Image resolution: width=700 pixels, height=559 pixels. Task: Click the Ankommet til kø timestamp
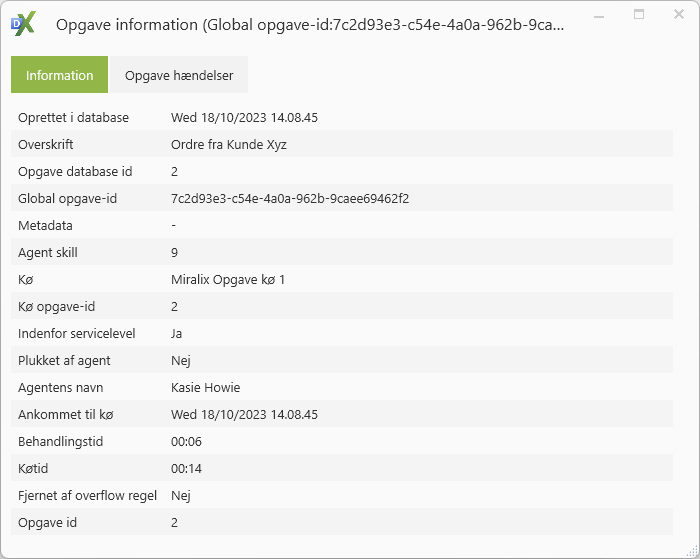click(244, 415)
